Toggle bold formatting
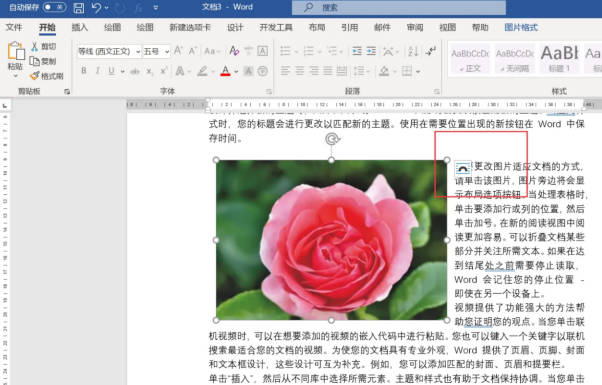Image resolution: width=602 pixels, height=385 pixels. [x=84, y=71]
